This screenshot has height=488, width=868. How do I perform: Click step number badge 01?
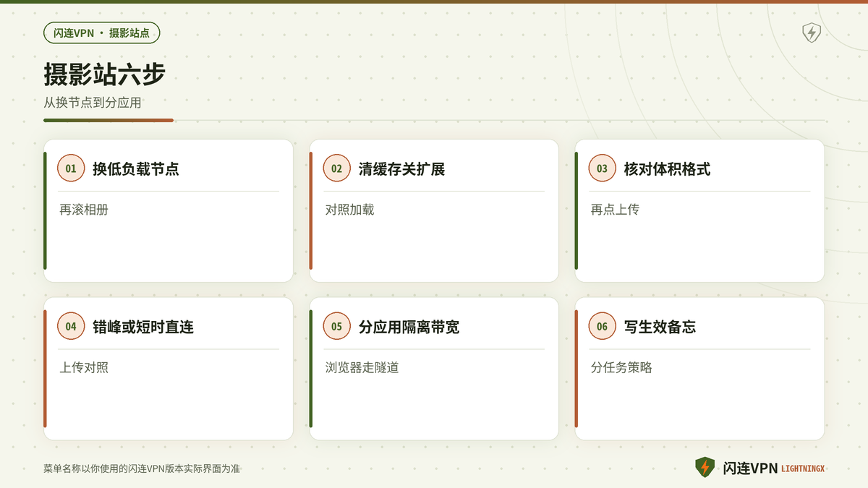pos(71,168)
